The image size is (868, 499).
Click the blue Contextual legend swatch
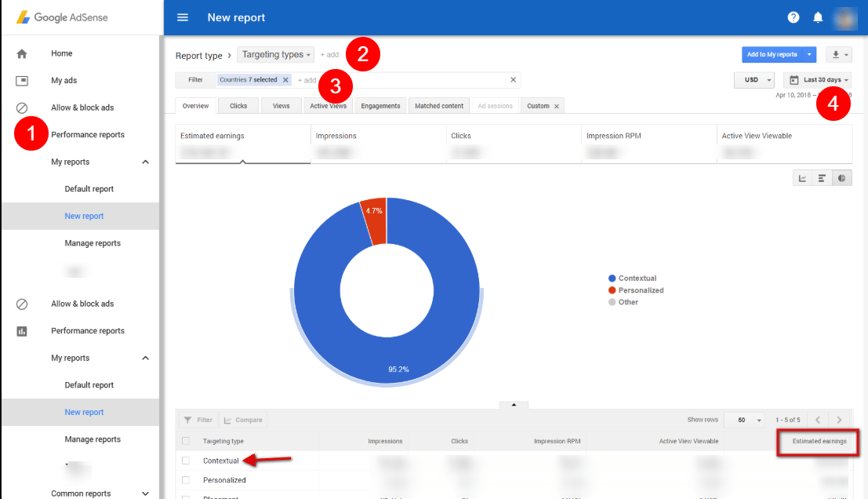tap(612, 279)
